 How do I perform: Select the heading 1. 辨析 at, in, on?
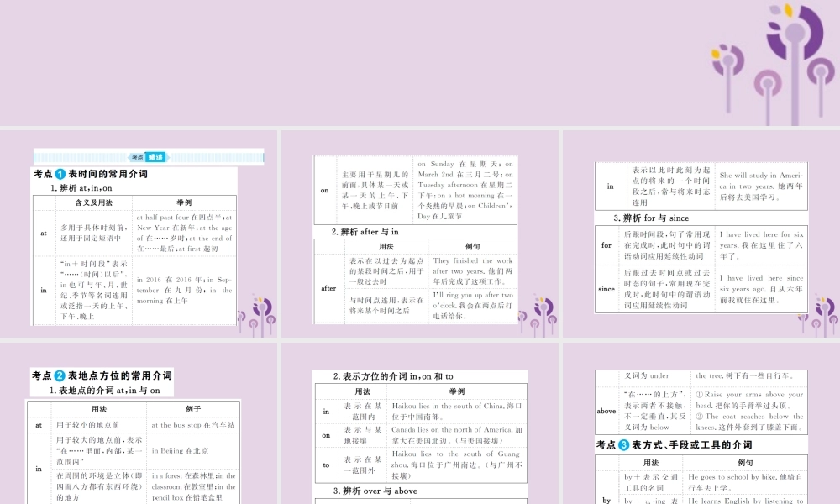(81, 188)
